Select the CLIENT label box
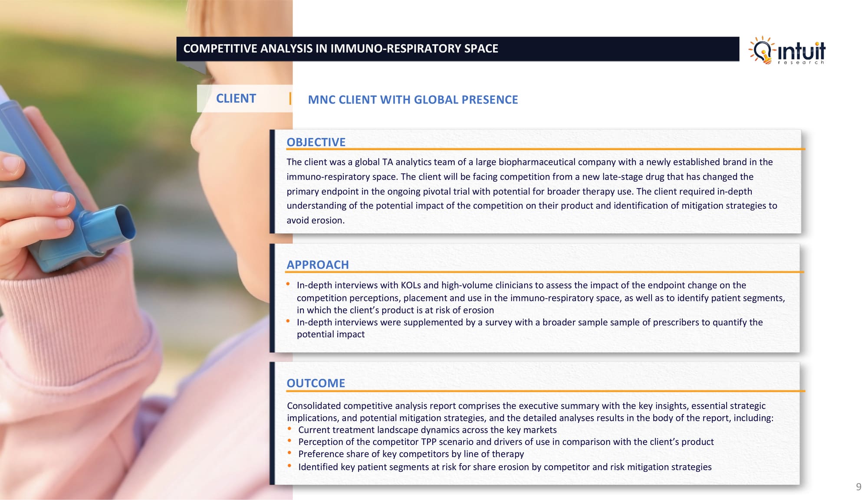 [x=237, y=98]
